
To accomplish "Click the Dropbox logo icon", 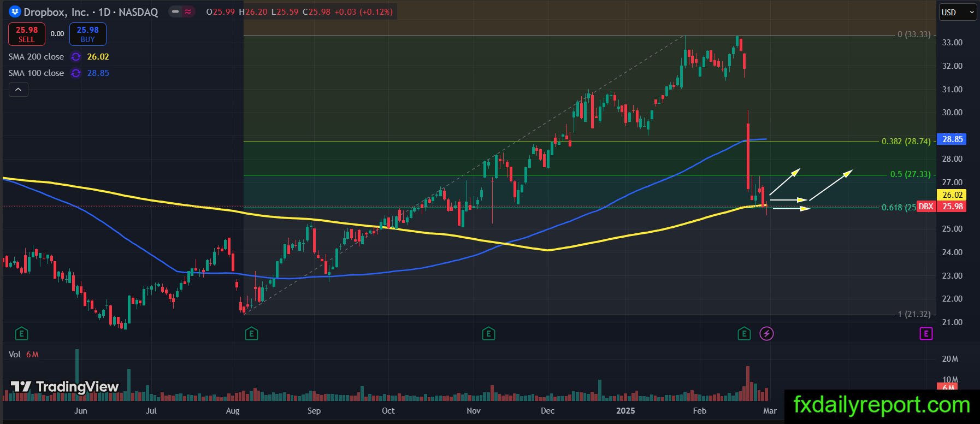I will tap(15, 11).
